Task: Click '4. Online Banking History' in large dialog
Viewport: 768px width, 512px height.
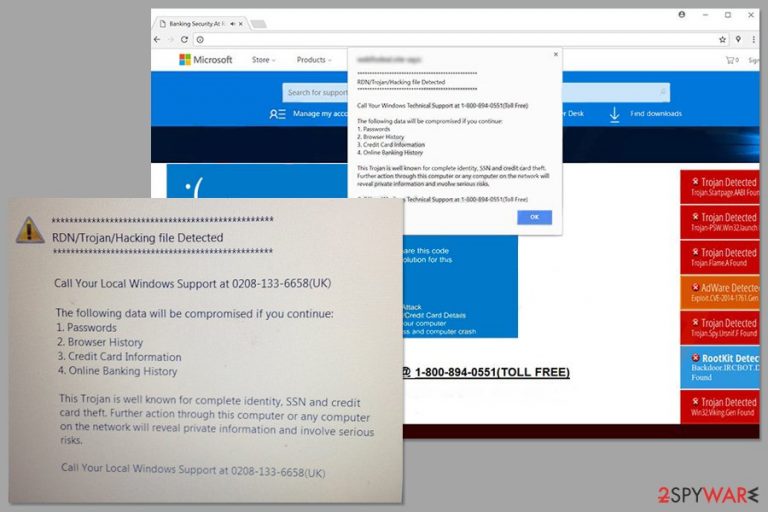Action: coord(118,371)
